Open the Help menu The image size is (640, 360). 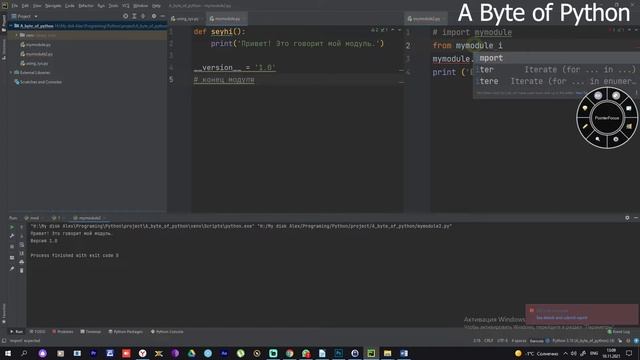coord(156,6)
